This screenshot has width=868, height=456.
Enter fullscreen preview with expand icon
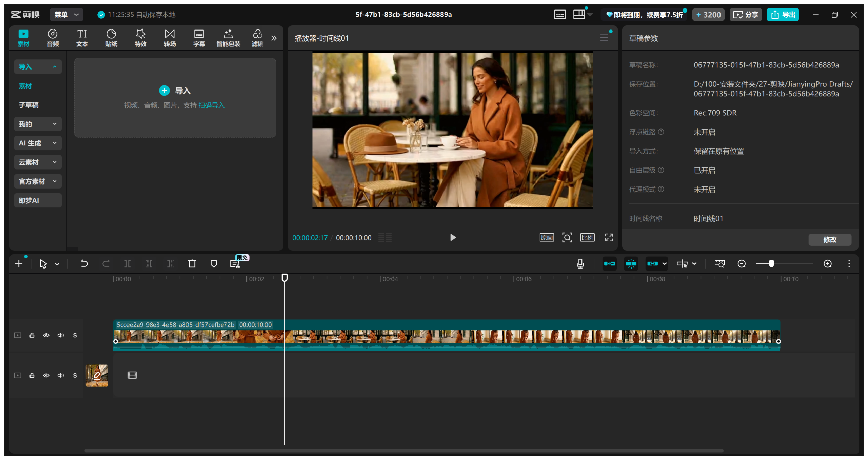point(609,238)
